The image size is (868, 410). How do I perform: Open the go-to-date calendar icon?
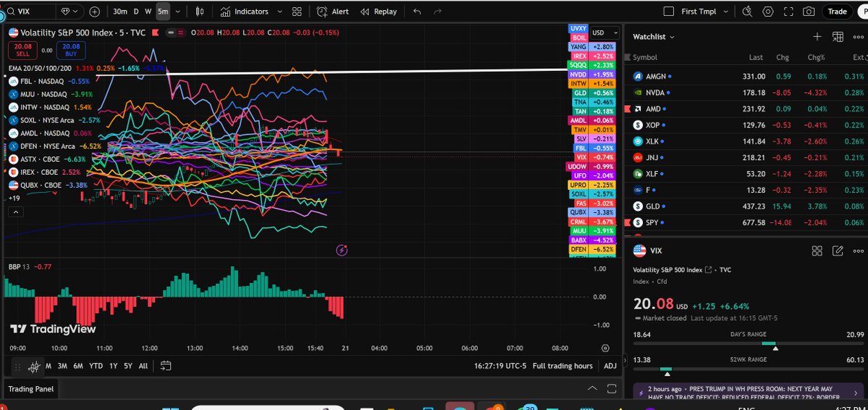(166, 366)
